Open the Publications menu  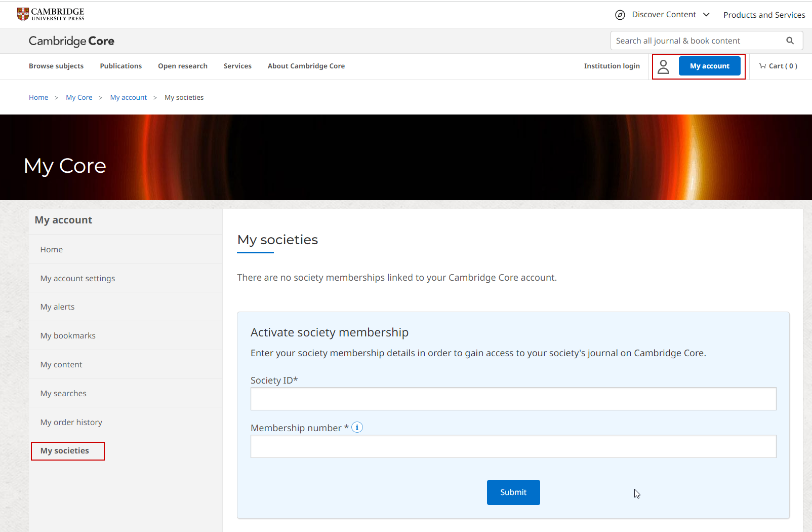tap(121, 66)
